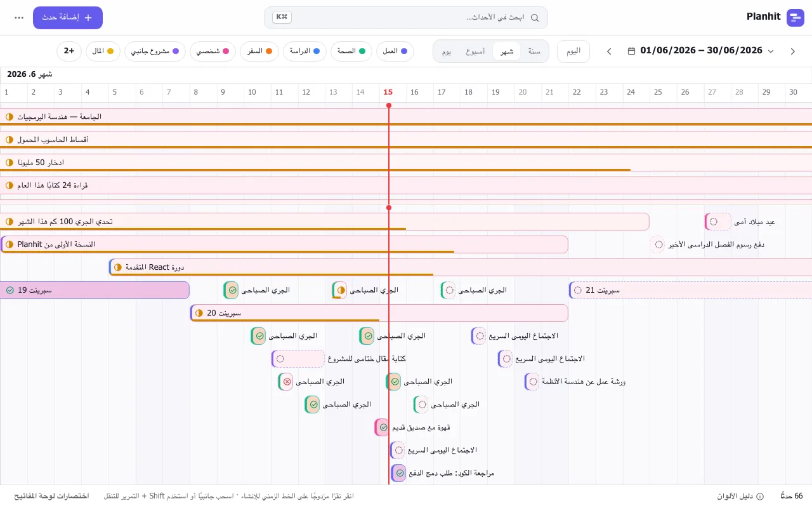
Task: Jump to today with اليوم button
Action: click(x=573, y=51)
